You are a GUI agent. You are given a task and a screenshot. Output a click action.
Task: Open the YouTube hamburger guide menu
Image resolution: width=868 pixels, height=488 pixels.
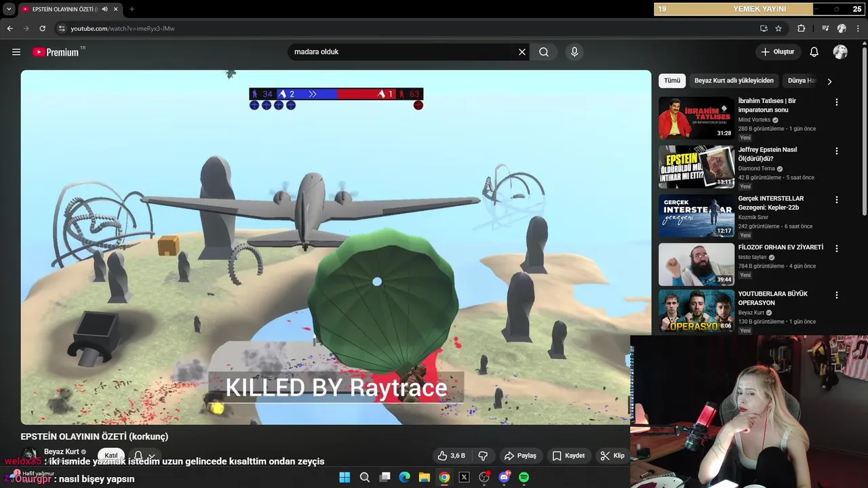coord(16,52)
